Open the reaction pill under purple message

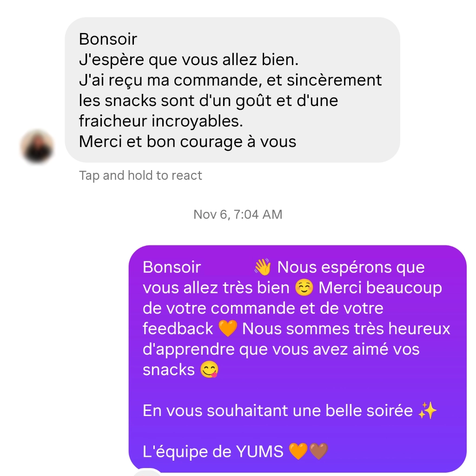click(x=148, y=472)
